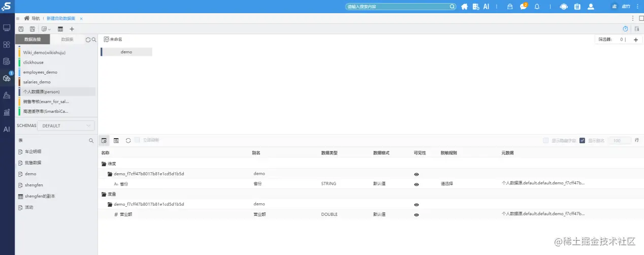Click the blue clock timing icon
Screen dimensions: 644x255
(x=625, y=29)
